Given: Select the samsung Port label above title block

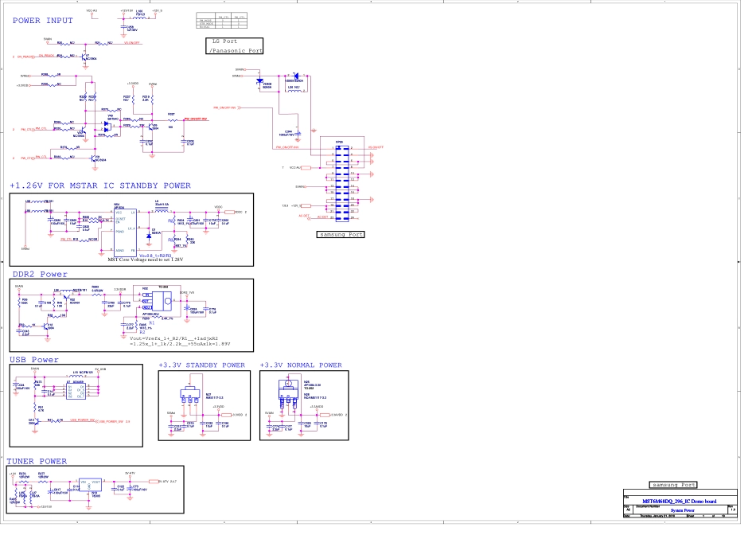Looking at the screenshot, I should (672, 485).
